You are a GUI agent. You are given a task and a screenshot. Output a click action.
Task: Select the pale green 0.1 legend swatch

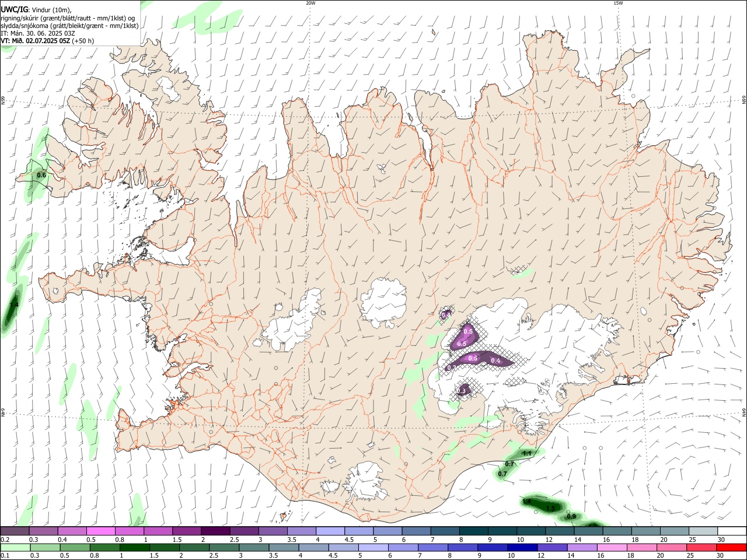pyautogui.click(x=15, y=548)
